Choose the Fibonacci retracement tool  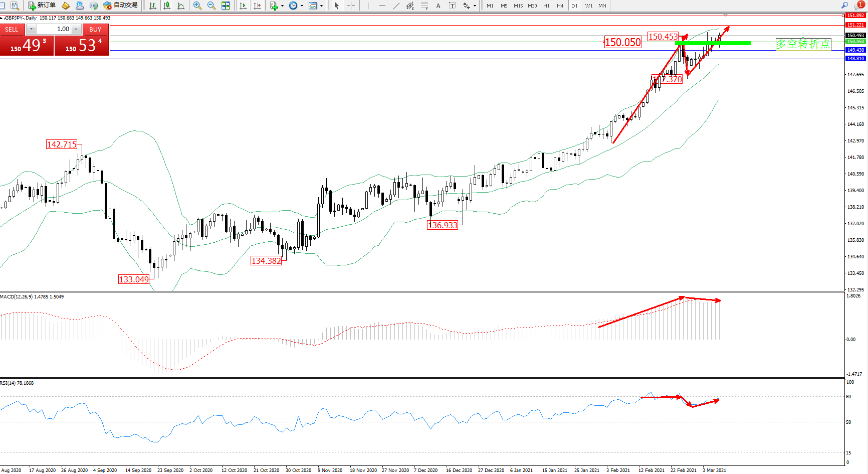pyautogui.click(x=424, y=6)
